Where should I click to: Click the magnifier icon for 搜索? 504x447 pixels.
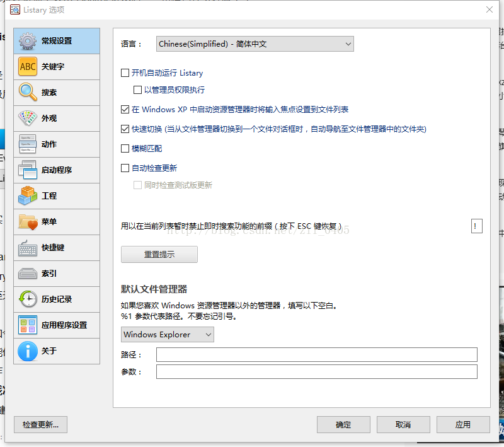pyautogui.click(x=28, y=92)
